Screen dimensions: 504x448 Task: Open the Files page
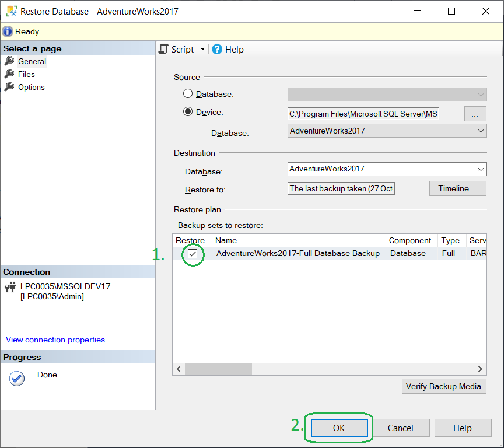coord(26,74)
